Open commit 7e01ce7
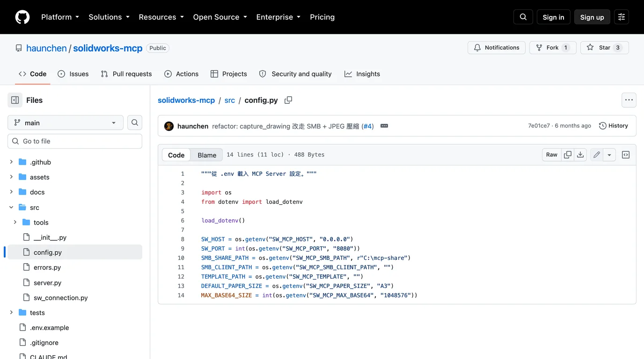Screen dimensions: 644x359 (x=539, y=126)
